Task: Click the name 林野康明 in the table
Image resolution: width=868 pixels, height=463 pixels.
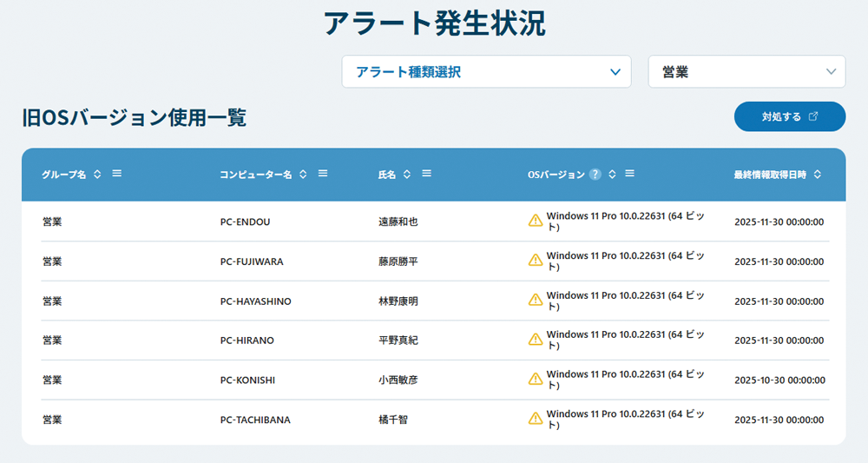Action: pyautogui.click(x=398, y=301)
